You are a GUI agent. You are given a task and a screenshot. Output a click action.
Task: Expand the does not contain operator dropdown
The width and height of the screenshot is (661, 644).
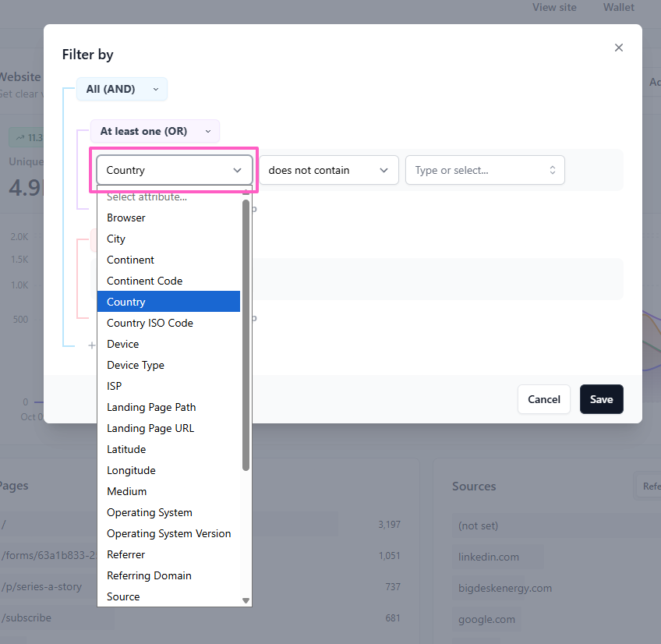pos(328,170)
